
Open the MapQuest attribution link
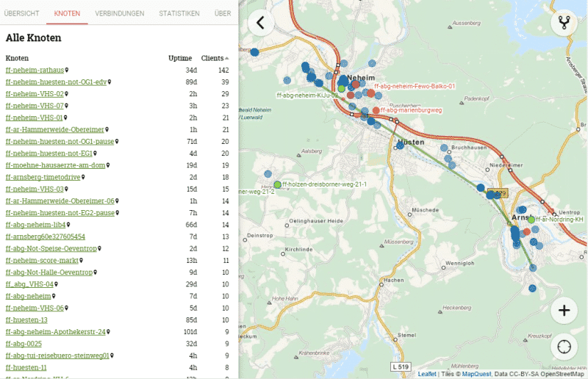point(476,374)
